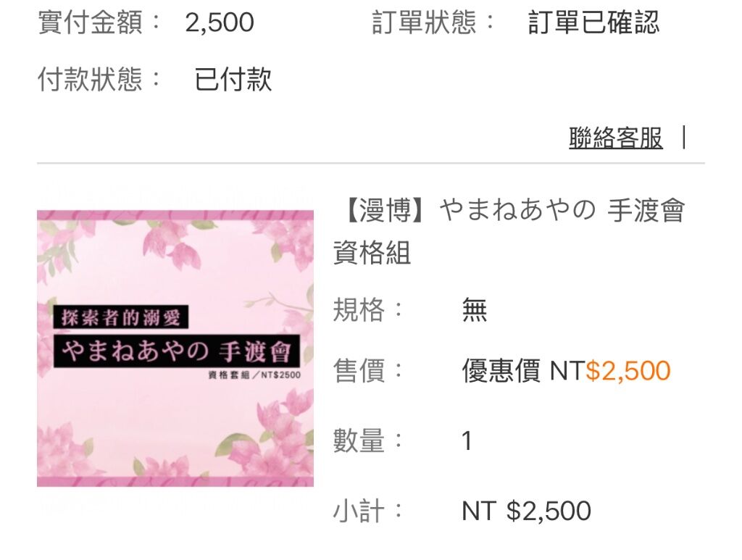Click the quantity value 1
Screen dimensions: 742x560
(467, 440)
